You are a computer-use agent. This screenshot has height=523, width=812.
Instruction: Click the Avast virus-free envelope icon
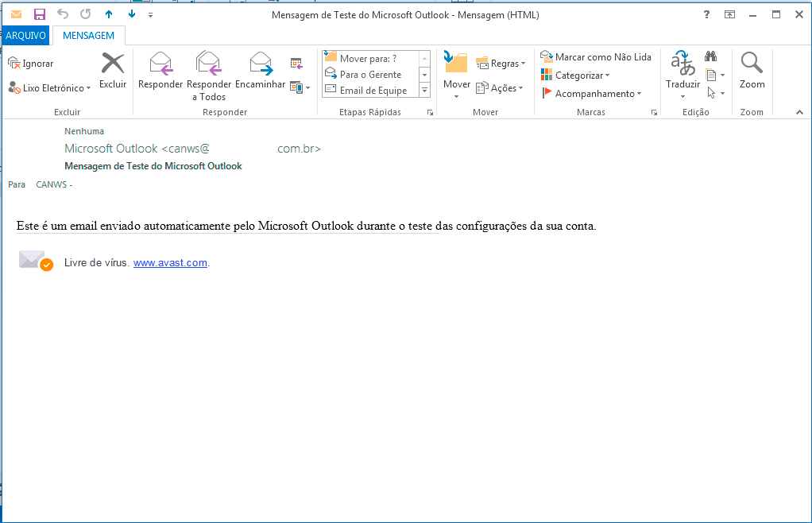pos(36,261)
